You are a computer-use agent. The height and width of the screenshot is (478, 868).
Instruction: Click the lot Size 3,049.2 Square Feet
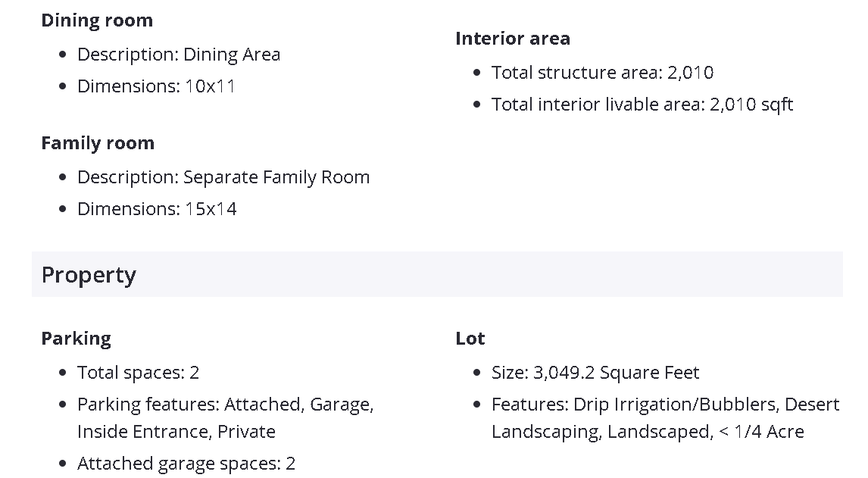(595, 373)
